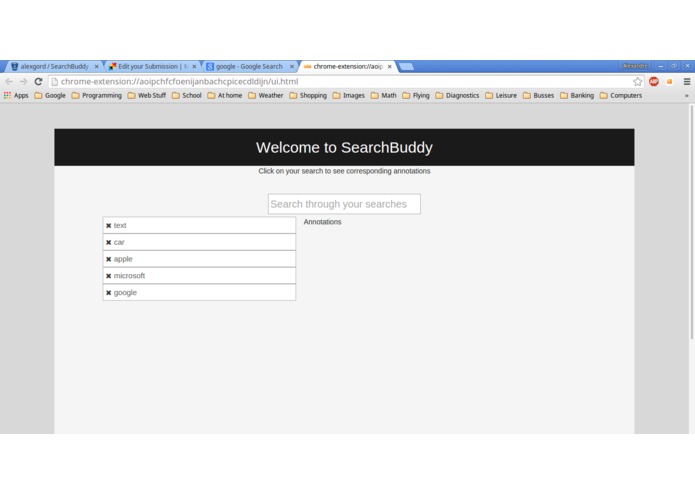This screenshot has height=494, width=695.
Task: Expand the bookmarks overflow chevron
Action: pyautogui.click(x=687, y=95)
